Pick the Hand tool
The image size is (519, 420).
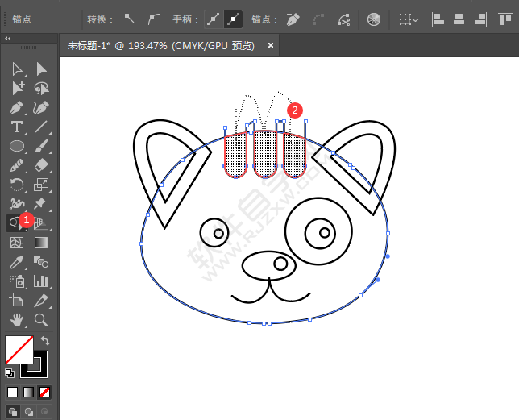[17, 320]
